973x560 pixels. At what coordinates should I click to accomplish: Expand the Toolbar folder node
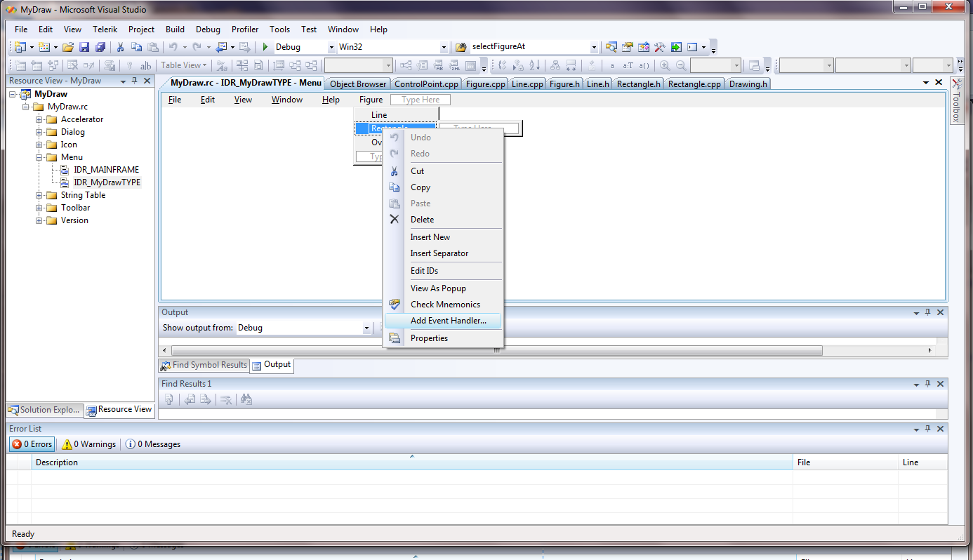point(39,208)
